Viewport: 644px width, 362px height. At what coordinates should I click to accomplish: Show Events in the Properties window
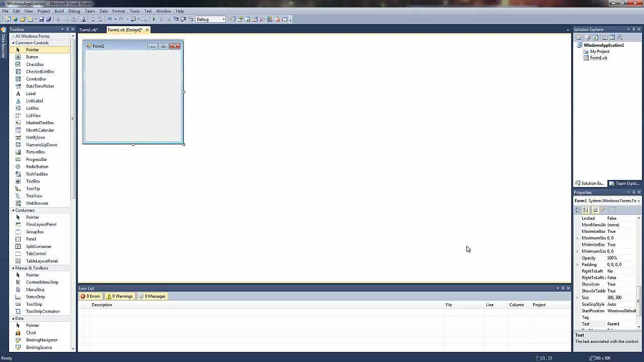603,210
